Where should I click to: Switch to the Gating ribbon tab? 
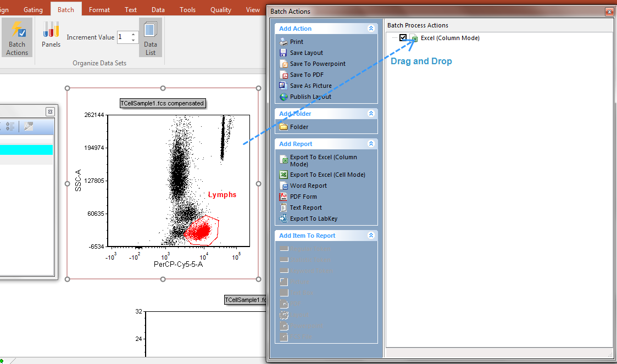pyautogui.click(x=33, y=9)
